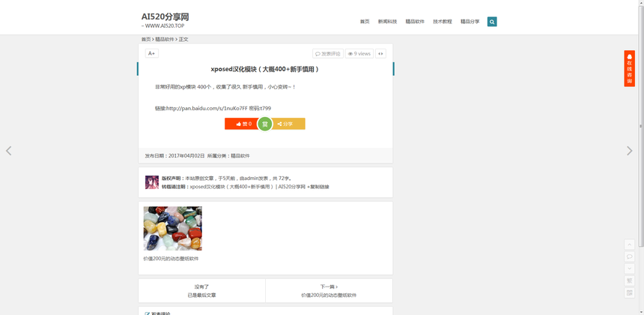This screenshot has width=644, height=315.
Task: Click the scroll-to-top arrow icon
Action: point(629,244)
